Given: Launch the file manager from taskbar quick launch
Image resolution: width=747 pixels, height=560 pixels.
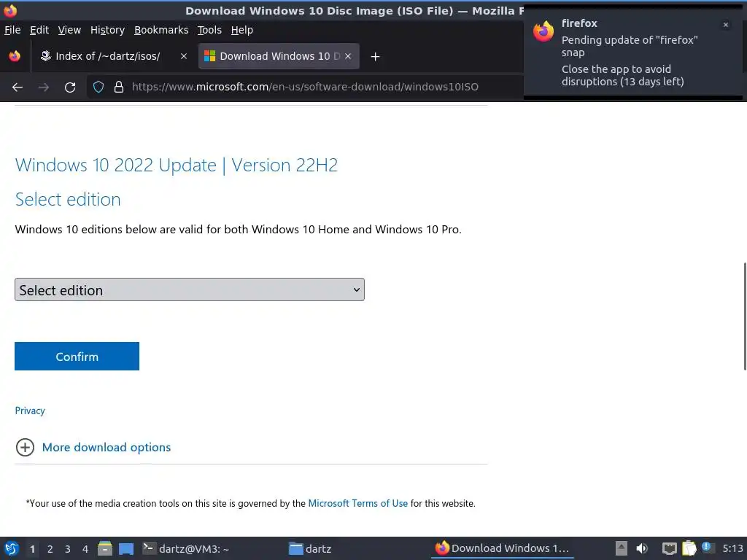Looking at the screenshot, I should click(105, 548).
